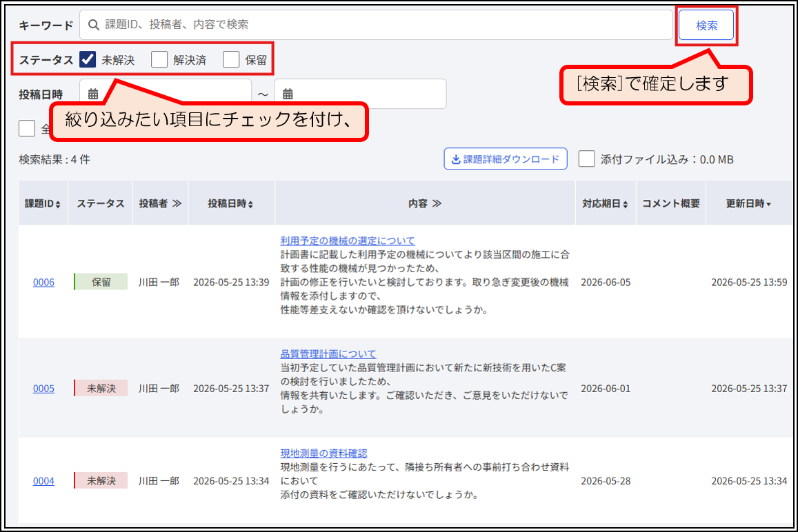798x532 pixels.
Task: Toggle the 添付ファイル込み checkbox
Action: (587, 158)
